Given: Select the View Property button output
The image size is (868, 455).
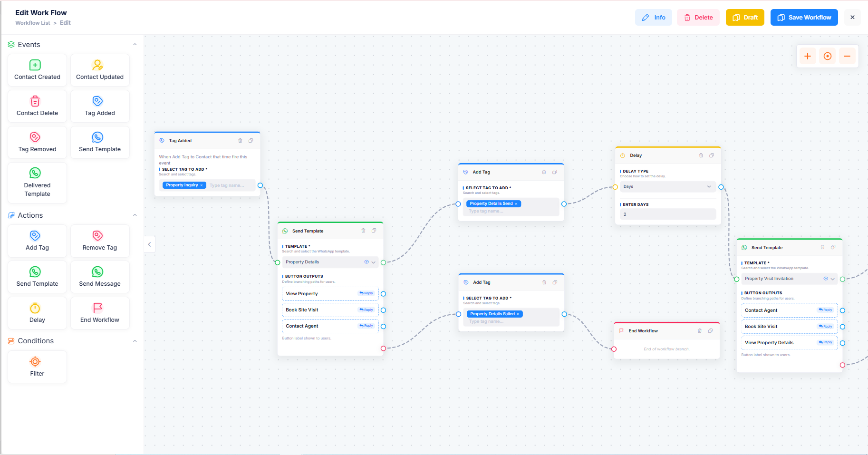Looking at the screenshot, I should pos(330,294).
